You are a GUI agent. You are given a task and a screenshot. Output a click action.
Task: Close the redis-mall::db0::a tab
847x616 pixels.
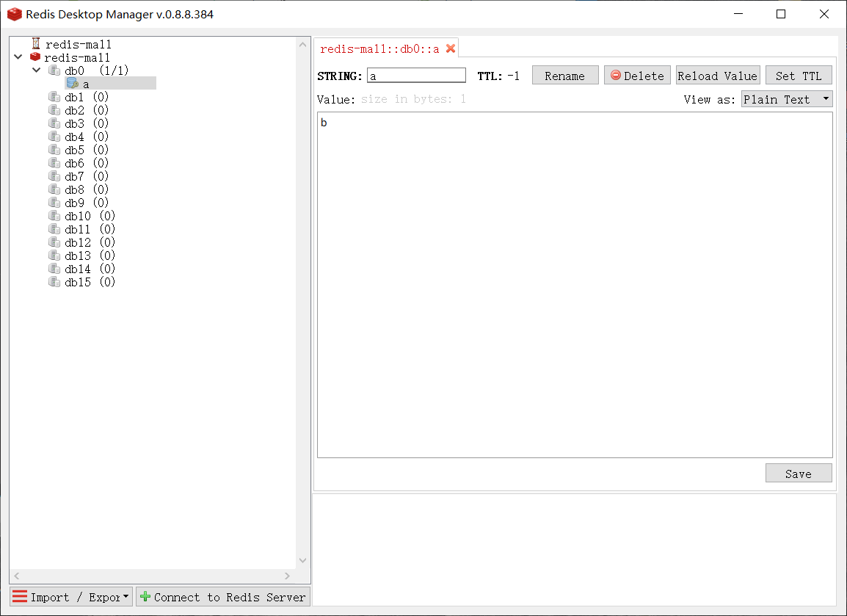click(x=451, y=48)
